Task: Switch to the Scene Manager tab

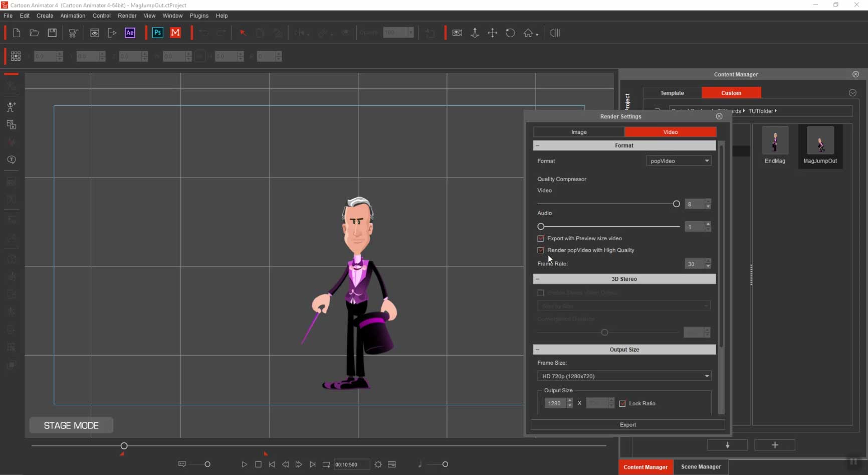Action: 701,467
